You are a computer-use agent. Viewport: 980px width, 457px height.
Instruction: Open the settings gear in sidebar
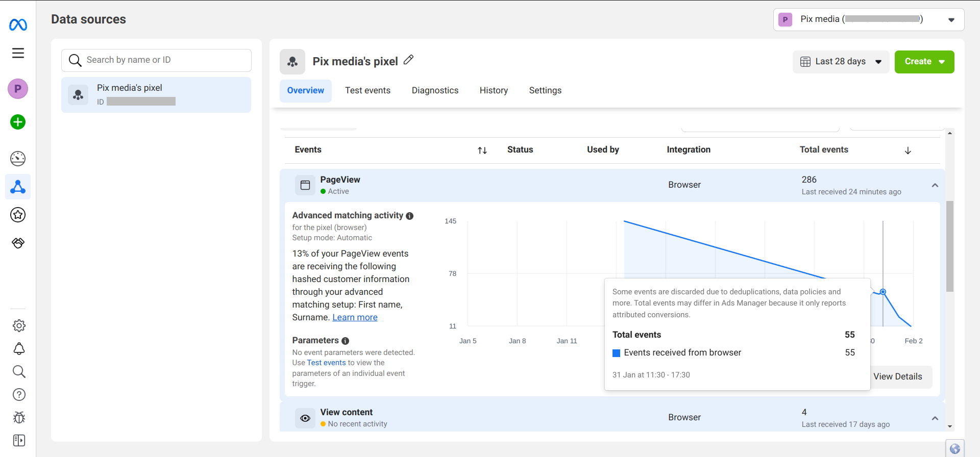[x=19, y=325]
